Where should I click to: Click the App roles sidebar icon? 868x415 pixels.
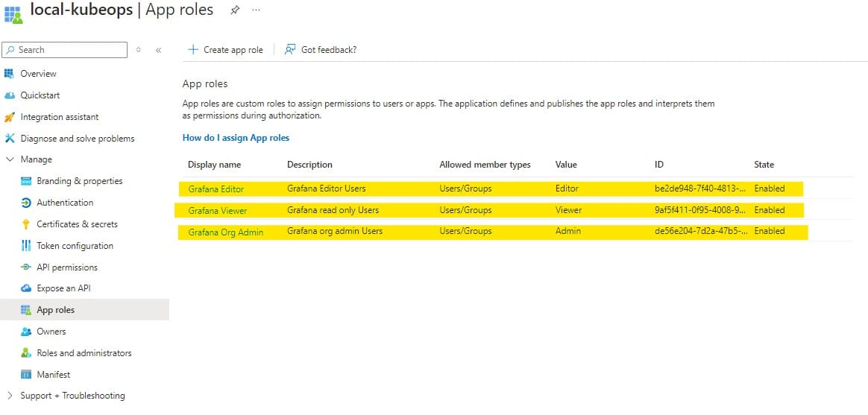click(25, 310)
